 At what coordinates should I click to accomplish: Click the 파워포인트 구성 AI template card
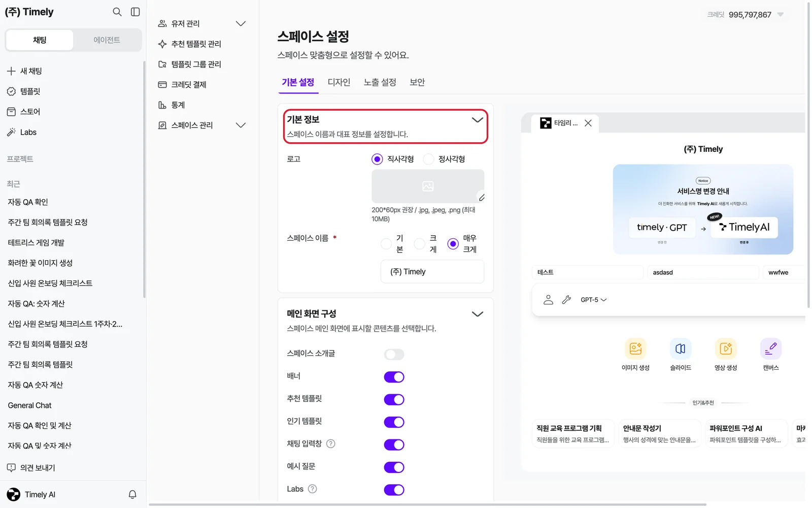point(746,433)
